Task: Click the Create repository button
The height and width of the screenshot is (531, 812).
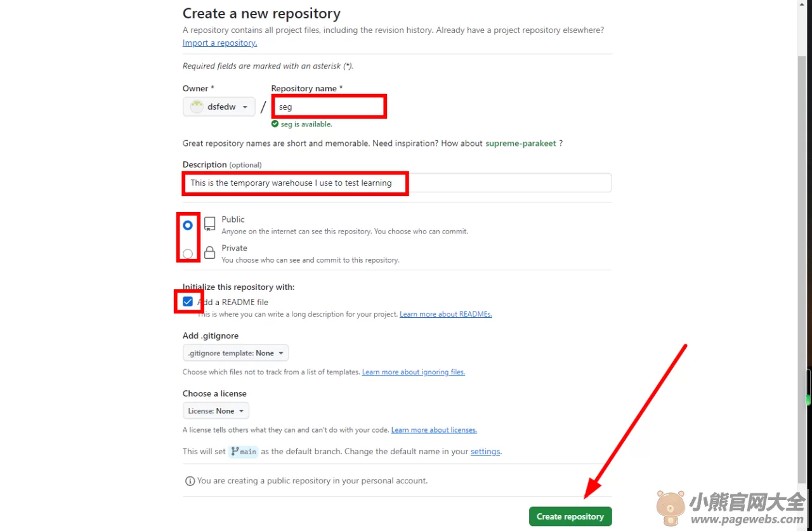Action: (x=570, y=516)
